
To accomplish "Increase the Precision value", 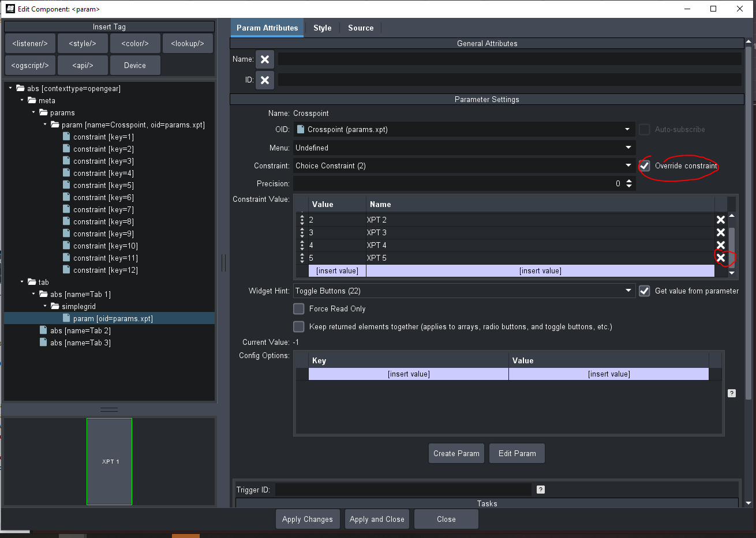I will click(x=629, y=181).
